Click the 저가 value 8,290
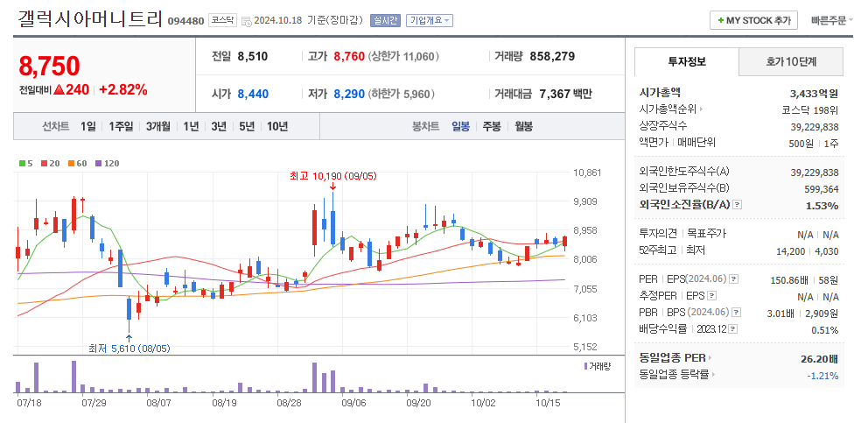The image size is (868, 423). pos(349,94)
